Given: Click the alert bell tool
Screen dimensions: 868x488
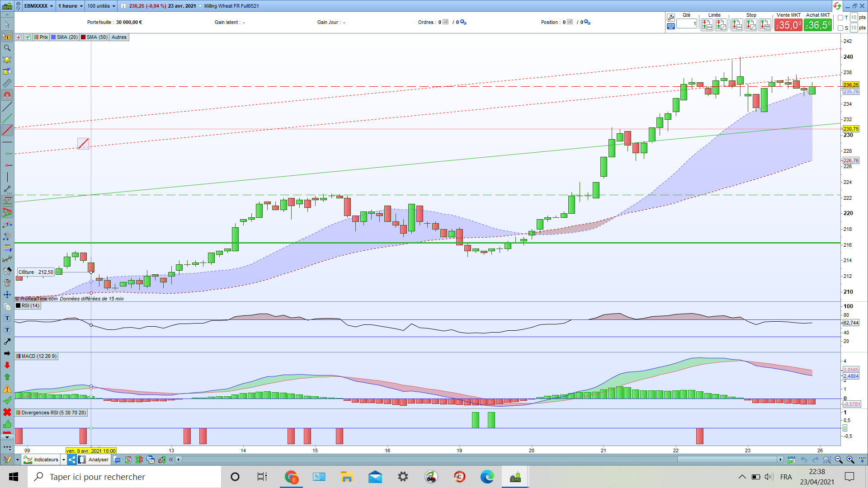Looking at the screenshot, I should pos(7,60).
